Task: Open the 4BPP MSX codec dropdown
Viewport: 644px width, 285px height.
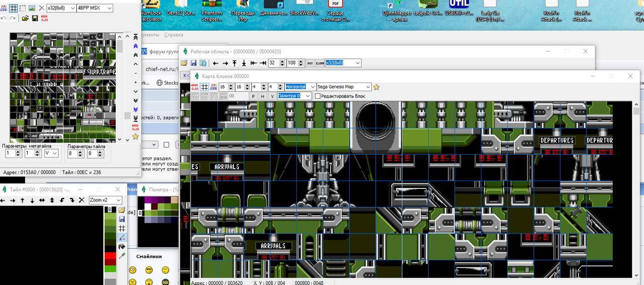Action: click(x=95, y=8)
